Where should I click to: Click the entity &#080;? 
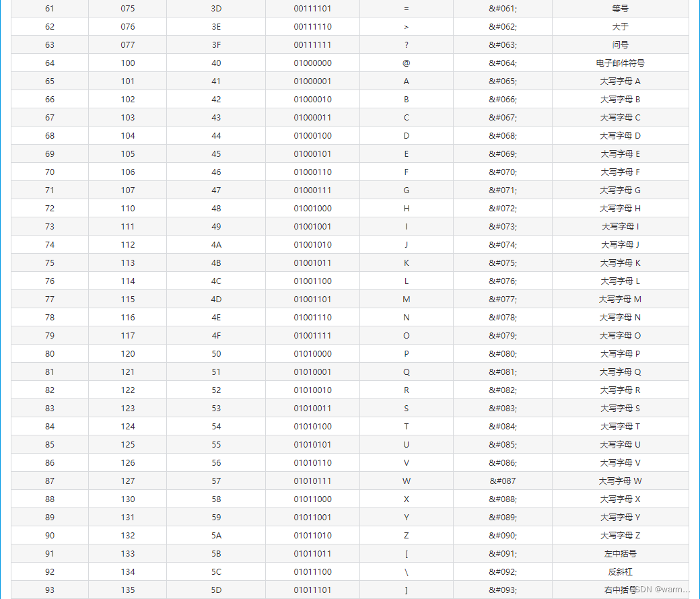click(x=503, y=353)
